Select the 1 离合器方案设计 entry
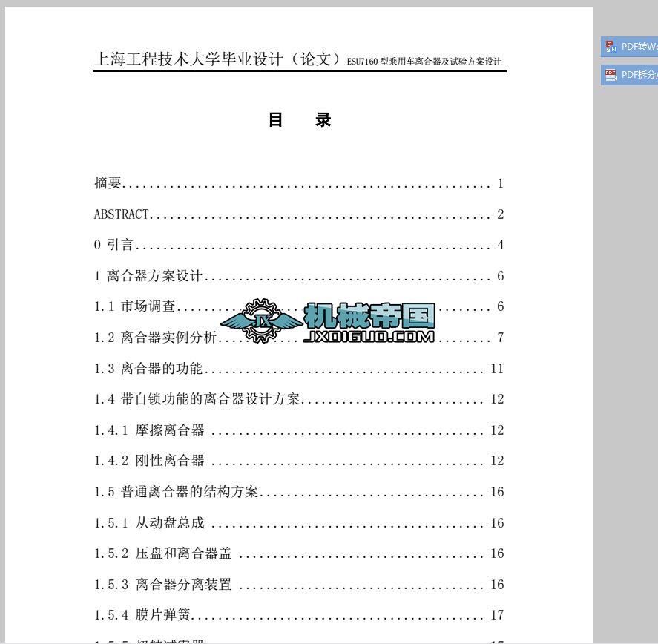 [299, 276]
